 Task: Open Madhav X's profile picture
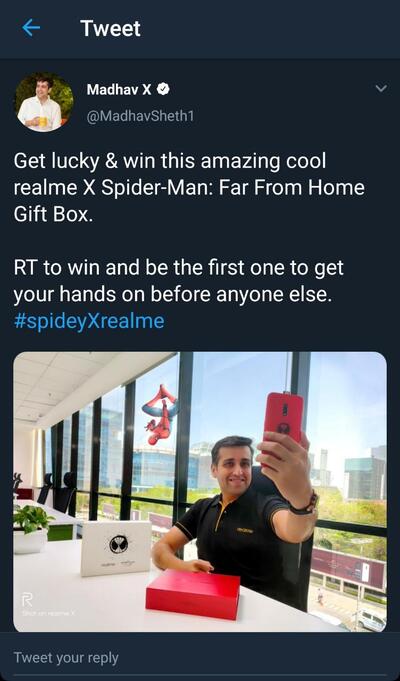coord(44,102)
